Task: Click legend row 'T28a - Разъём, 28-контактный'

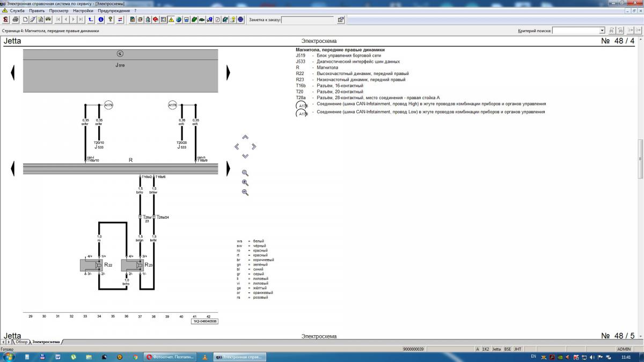Action: click(x=368, y=98)
